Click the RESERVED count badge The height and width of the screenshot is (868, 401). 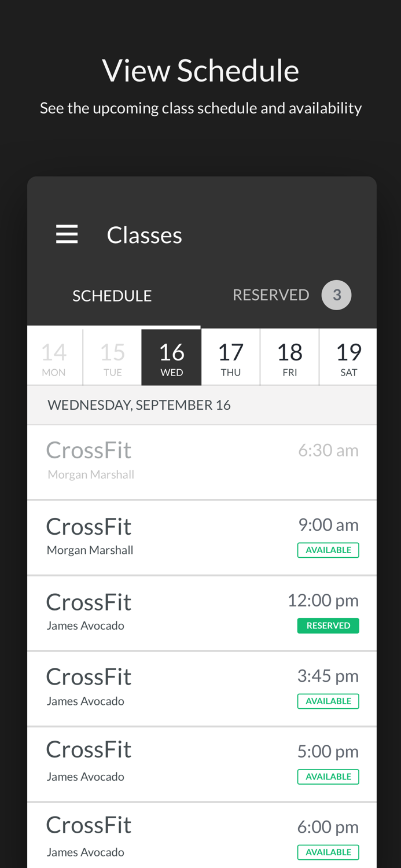337,294
